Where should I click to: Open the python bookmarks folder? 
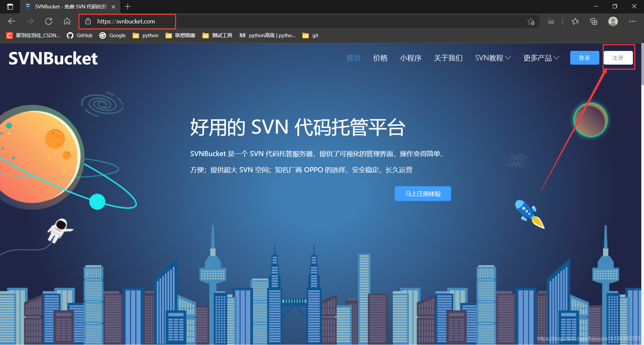[145, 35]
